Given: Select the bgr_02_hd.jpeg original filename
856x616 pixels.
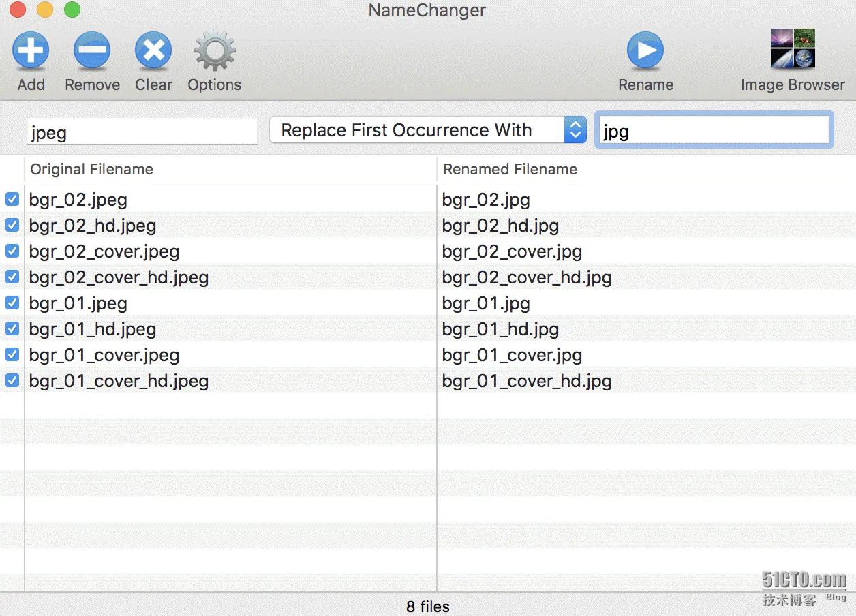Looking at the screenshot, I should [x=93, y=226].
